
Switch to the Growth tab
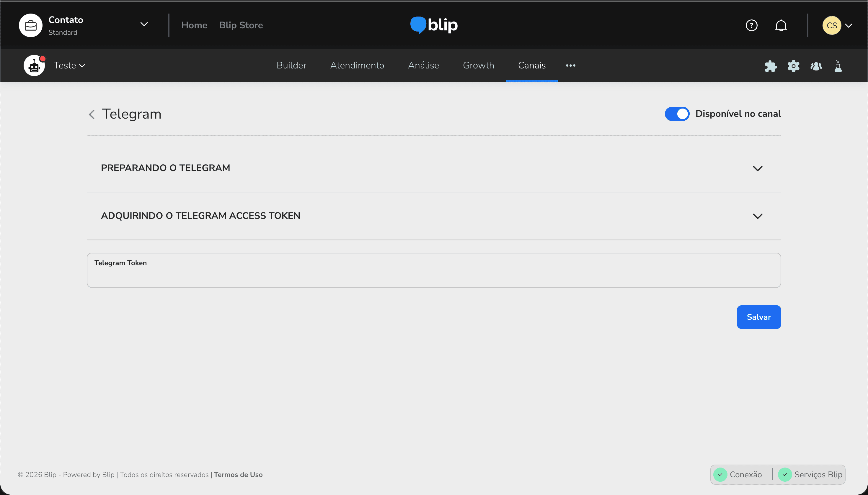click(478, 65)
